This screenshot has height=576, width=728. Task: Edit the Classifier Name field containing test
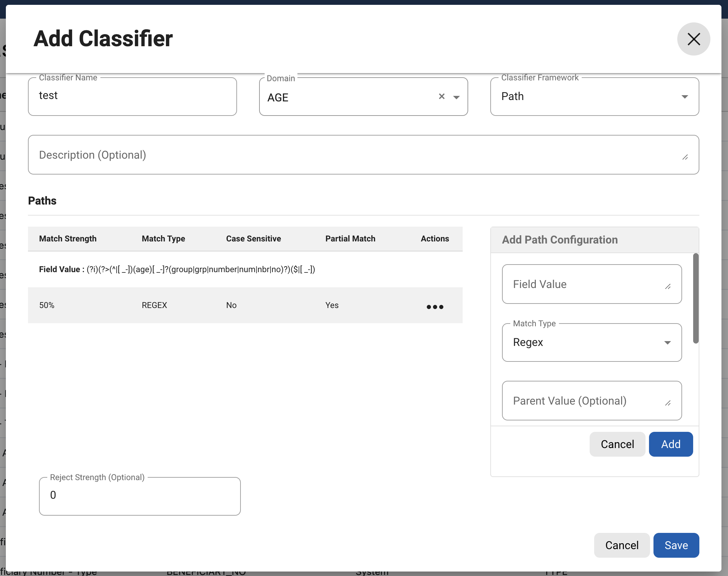132,96
